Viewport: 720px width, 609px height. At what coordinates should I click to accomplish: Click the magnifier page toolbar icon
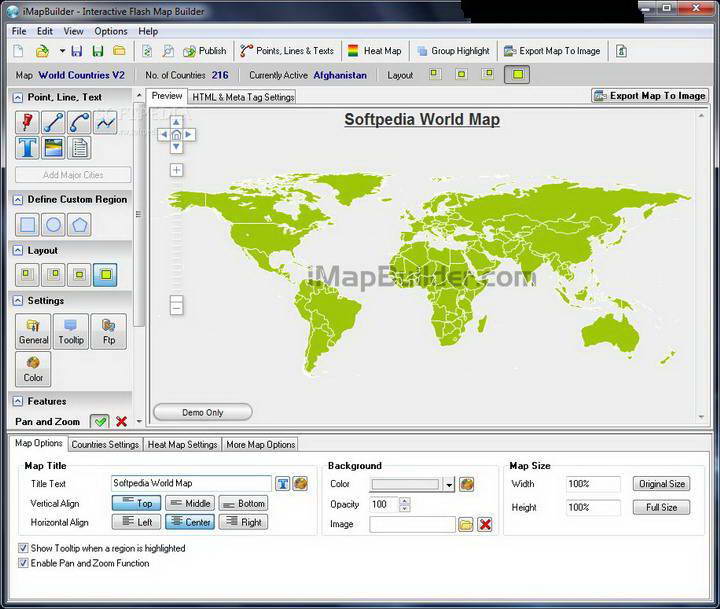(169, 51)
